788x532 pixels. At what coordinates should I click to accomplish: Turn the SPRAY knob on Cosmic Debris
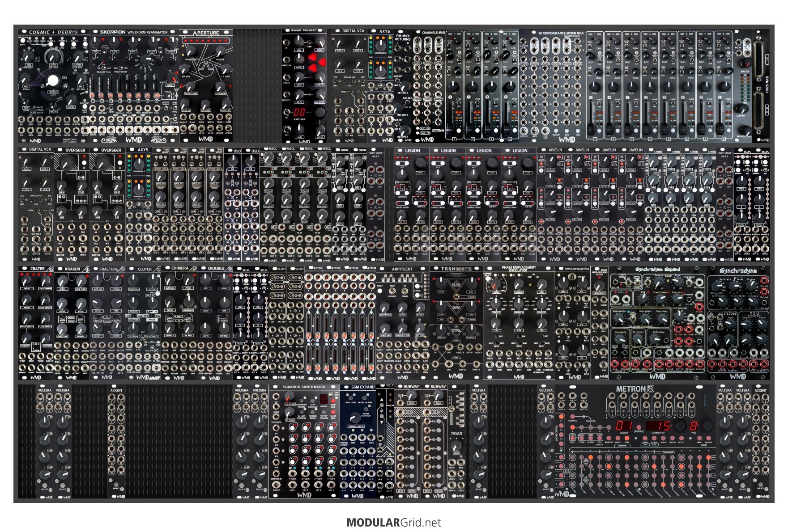coord(54,56)
